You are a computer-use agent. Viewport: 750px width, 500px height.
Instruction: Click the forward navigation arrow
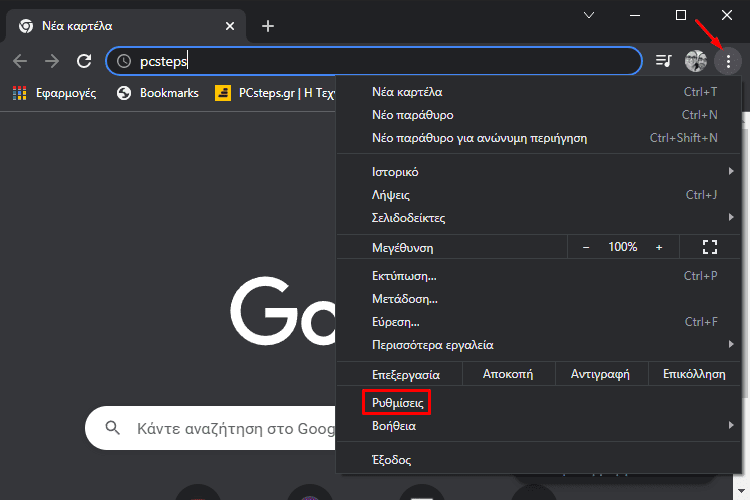click(x=52, y=61)
